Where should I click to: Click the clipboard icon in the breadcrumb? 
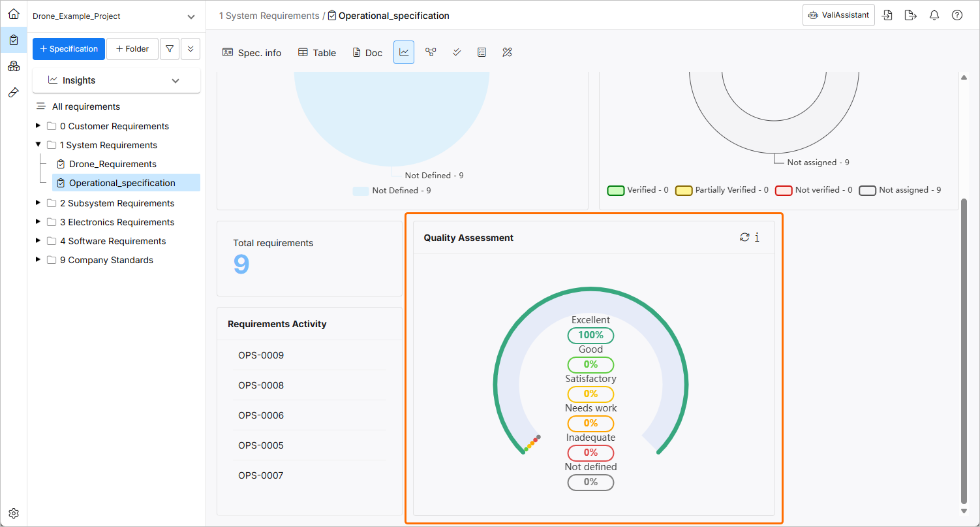332,15
